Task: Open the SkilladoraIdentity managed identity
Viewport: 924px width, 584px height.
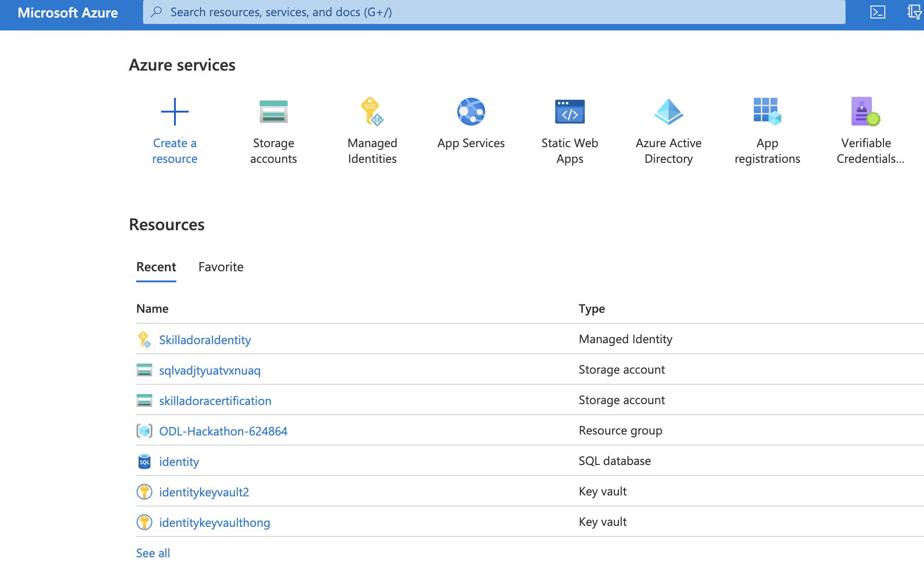Action: 205,340
